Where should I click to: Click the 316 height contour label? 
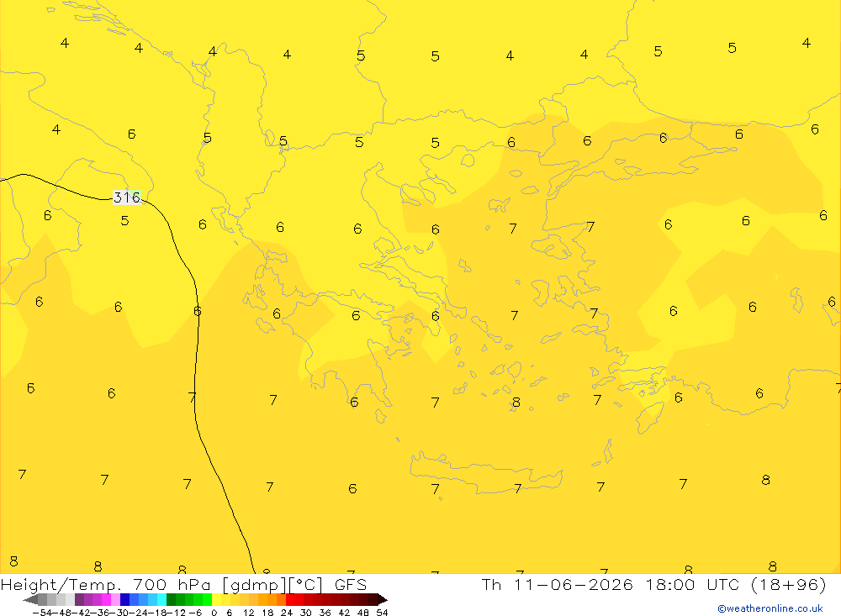[127, 197]
